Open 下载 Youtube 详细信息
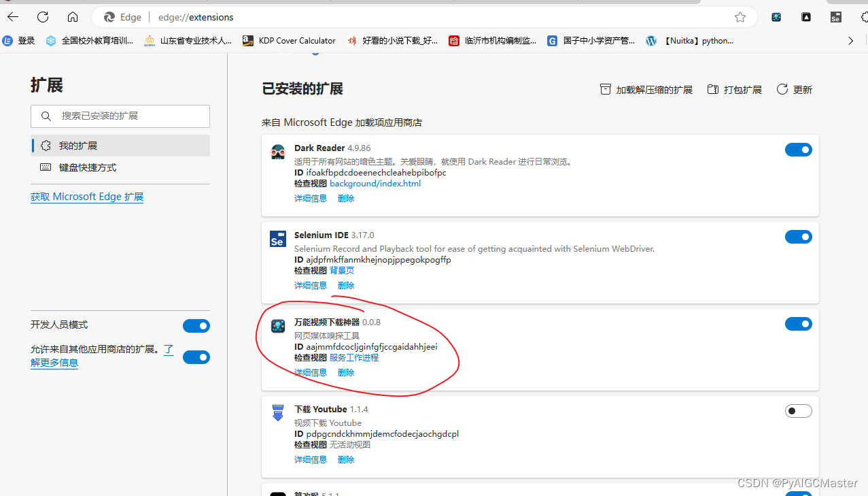The image size is (868, 496). (311, 460)
